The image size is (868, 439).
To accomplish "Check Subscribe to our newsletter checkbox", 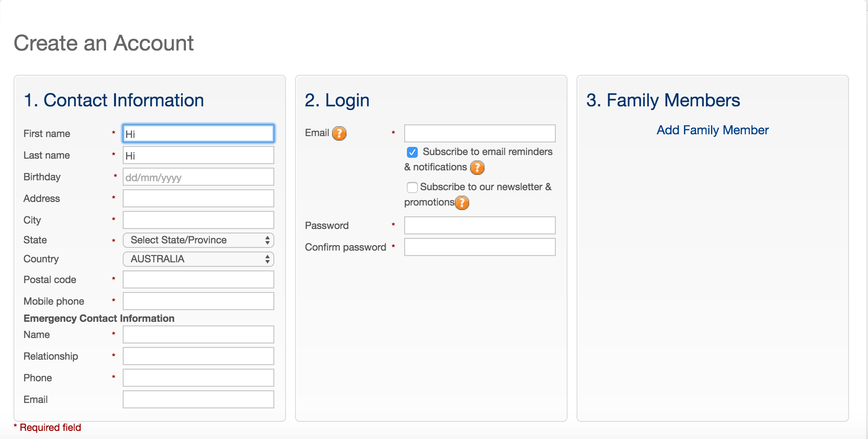I will [x=412, y=187].
